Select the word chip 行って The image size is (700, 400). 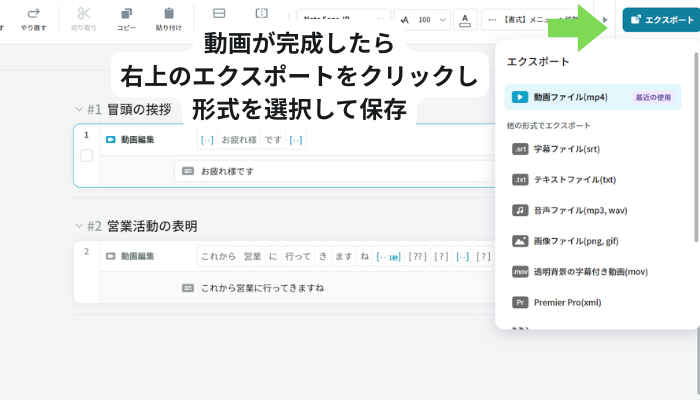pos(298,256)
